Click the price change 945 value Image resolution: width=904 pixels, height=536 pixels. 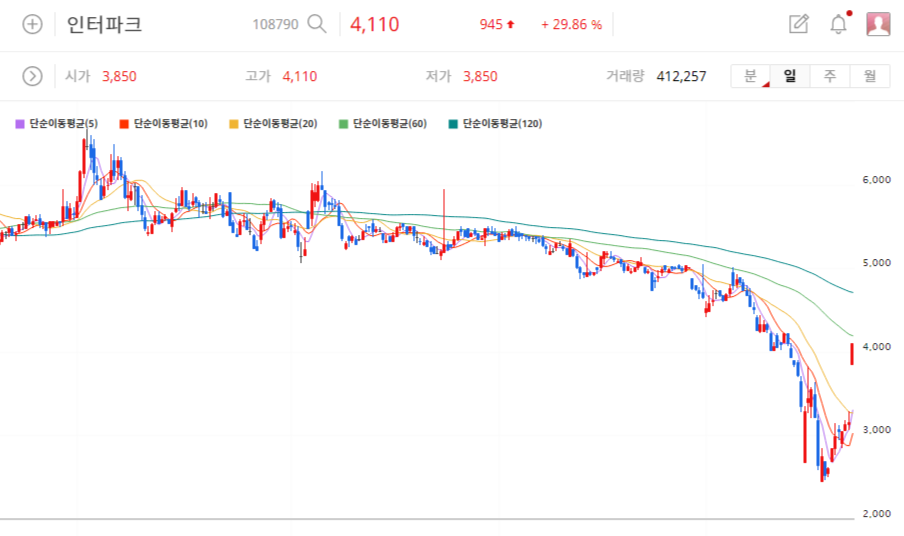[491, 24]
